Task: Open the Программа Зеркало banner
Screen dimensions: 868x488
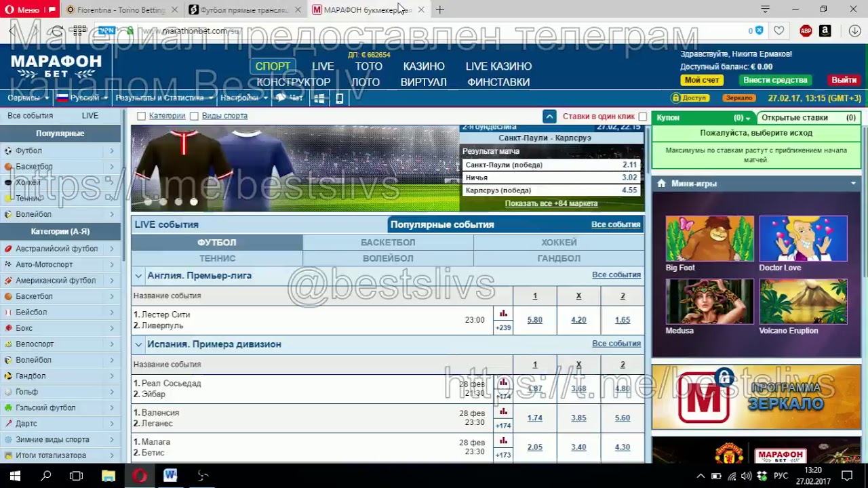Action: click(x=756, y=398)
